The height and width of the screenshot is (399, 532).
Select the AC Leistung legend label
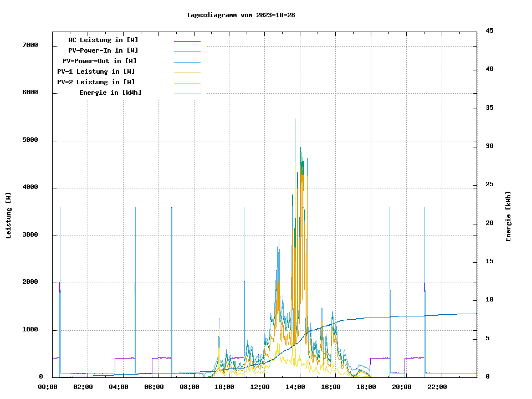point(103,40)
